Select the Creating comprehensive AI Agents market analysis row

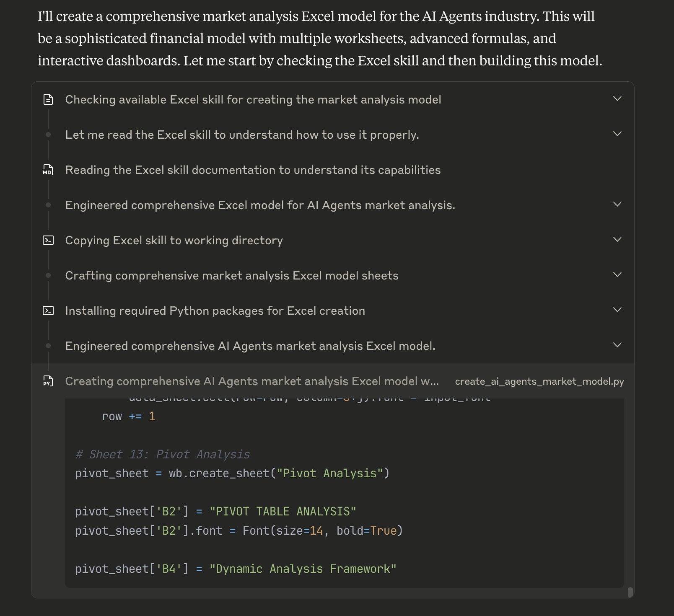[x=333, y=381]
